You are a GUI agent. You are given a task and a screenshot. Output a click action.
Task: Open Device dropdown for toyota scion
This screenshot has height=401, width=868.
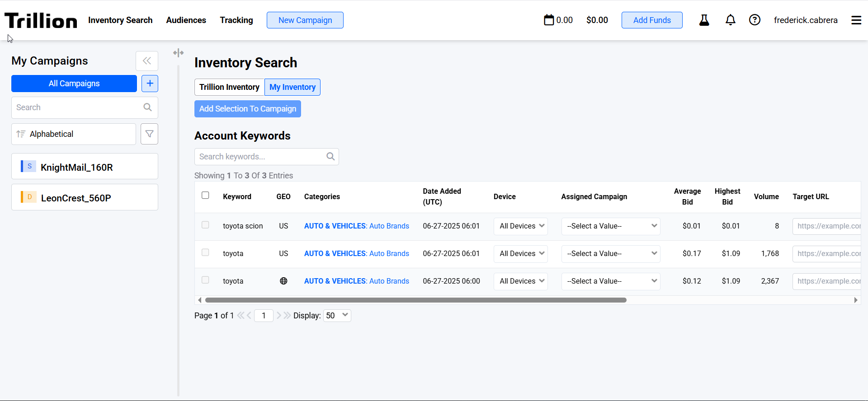[x=521, y=226]
